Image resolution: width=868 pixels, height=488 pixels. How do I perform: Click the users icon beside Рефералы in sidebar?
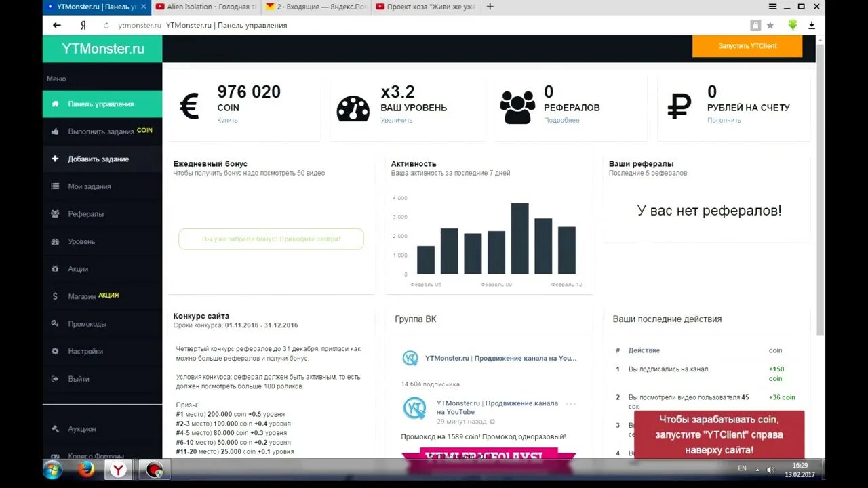[55, 213]
